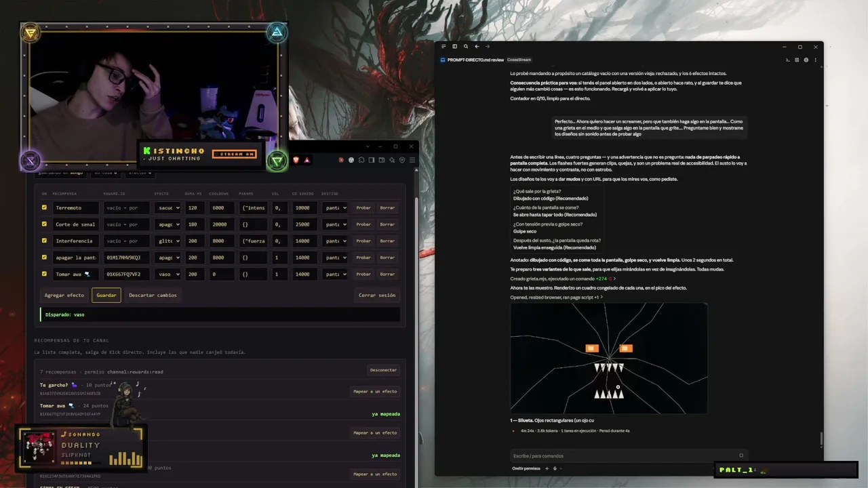Open the three-dot more menu in review header
868x488 pixels.
click(815, 60)
